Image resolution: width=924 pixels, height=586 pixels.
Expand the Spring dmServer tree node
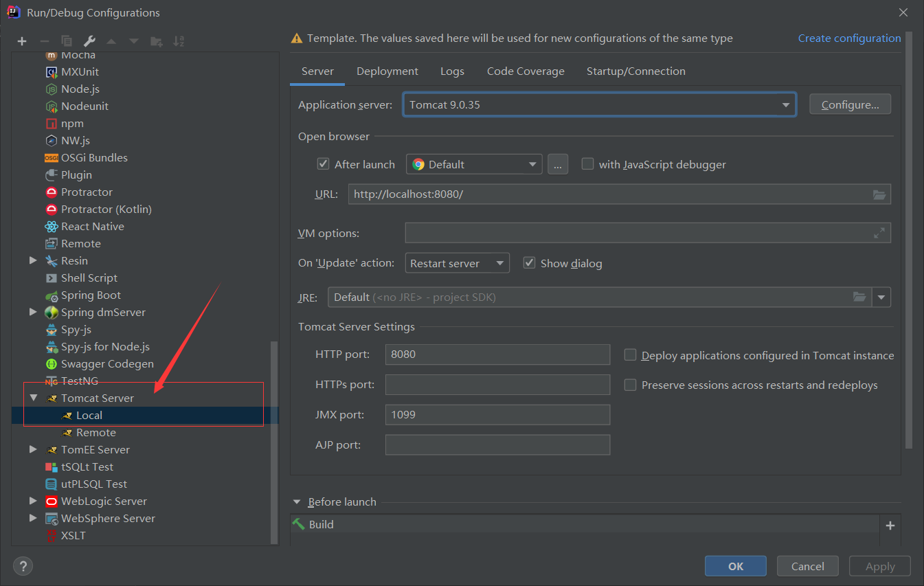tap(33, 312)
